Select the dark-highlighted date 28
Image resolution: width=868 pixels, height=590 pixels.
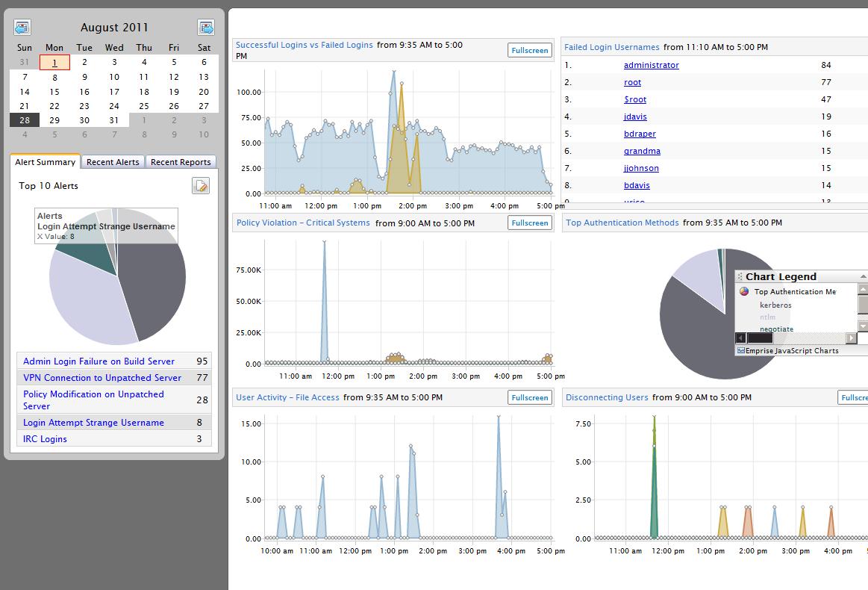pyautogui.click(x=25, y=120)
